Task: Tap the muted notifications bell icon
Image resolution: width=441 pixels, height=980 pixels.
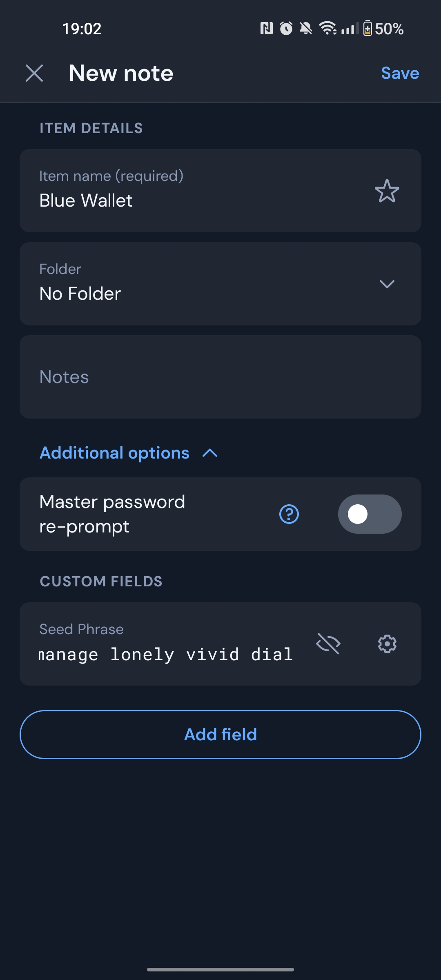Action: pos(305,29)
